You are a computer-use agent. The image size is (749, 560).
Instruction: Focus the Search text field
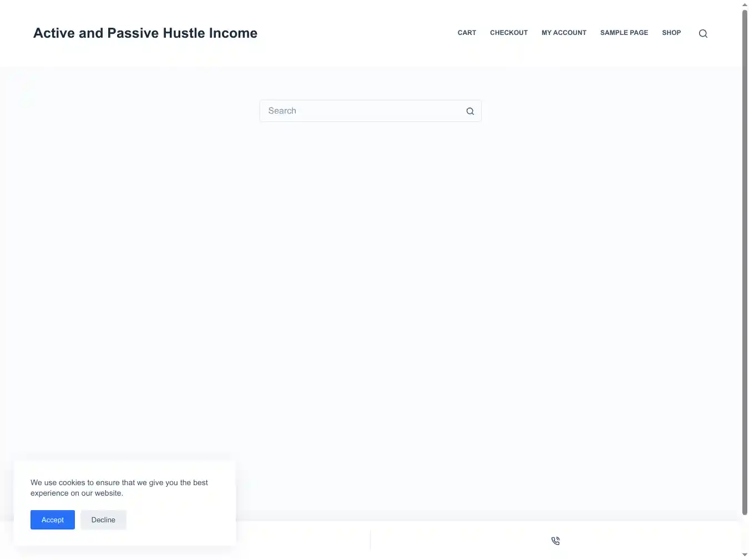coord(361,111)
